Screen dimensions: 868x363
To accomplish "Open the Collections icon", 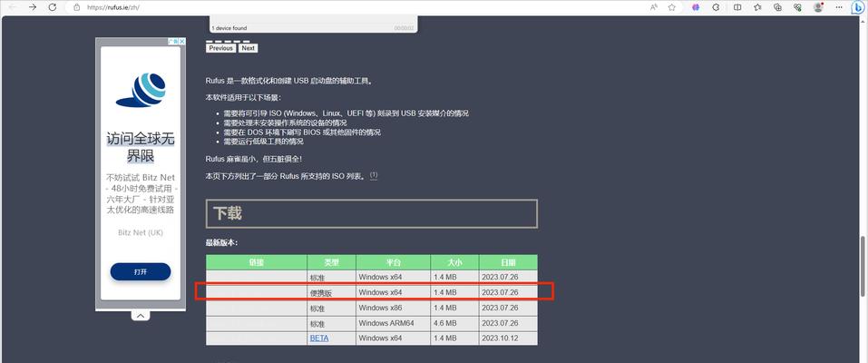I will (778, 7).
